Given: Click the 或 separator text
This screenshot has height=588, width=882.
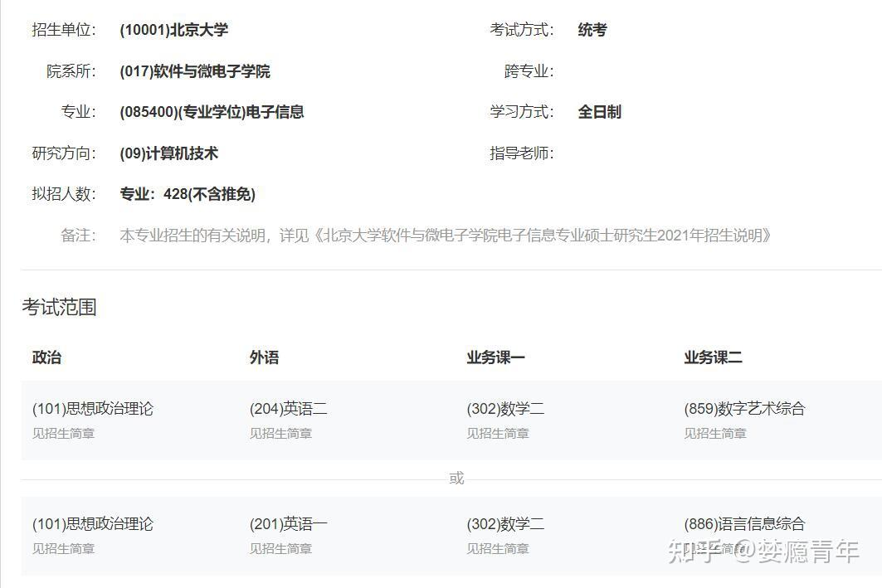Looking at the screenshot, I should pyautogui.click(x=456, y=479).
